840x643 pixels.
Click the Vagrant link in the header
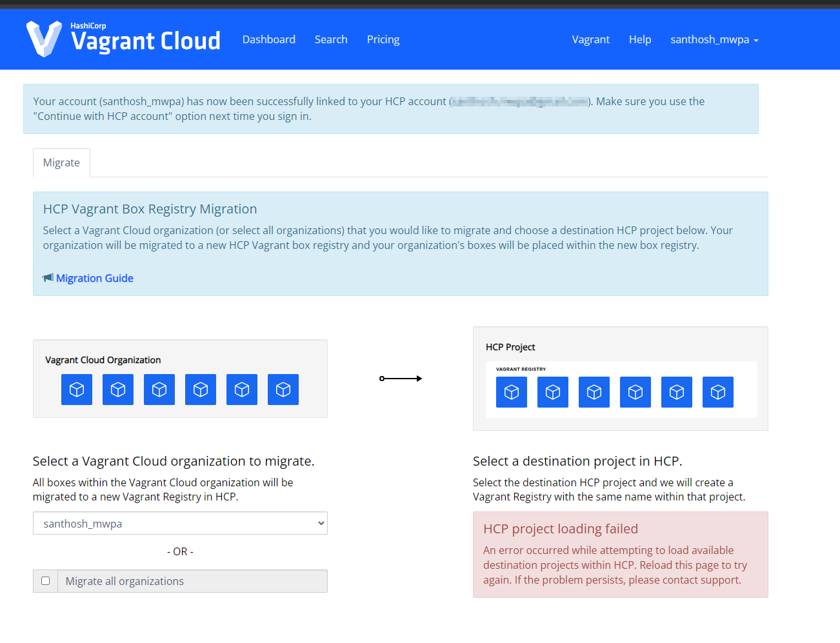tap(590, 39)
